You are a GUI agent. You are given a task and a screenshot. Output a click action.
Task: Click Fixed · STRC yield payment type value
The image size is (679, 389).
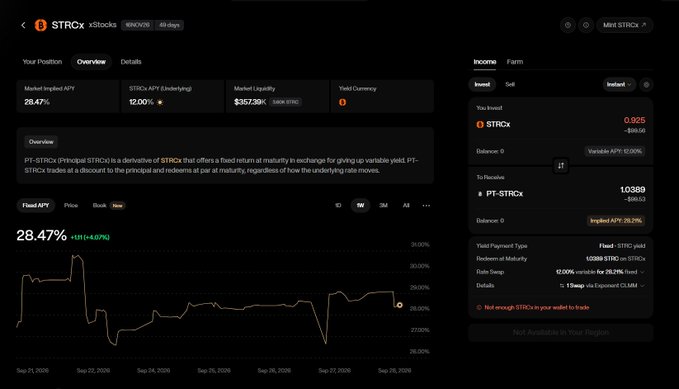pyautogui.click(x=622, y=246)
